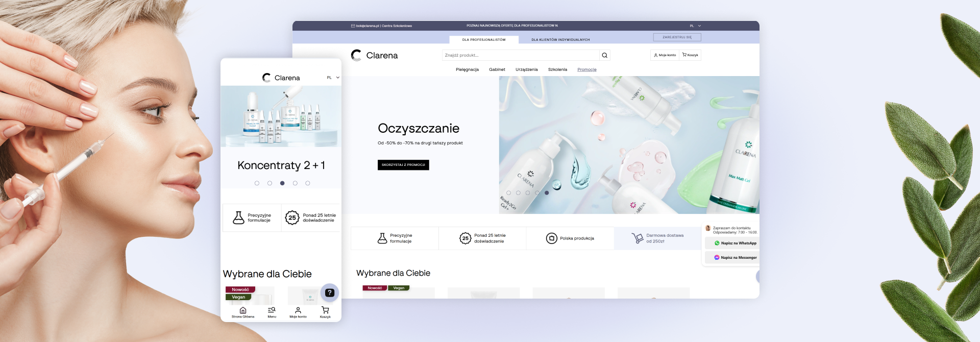980x342 pixels.
Task: Tap the Menu search-list icon in the mobile bottom bar
Action: [272, 310]
